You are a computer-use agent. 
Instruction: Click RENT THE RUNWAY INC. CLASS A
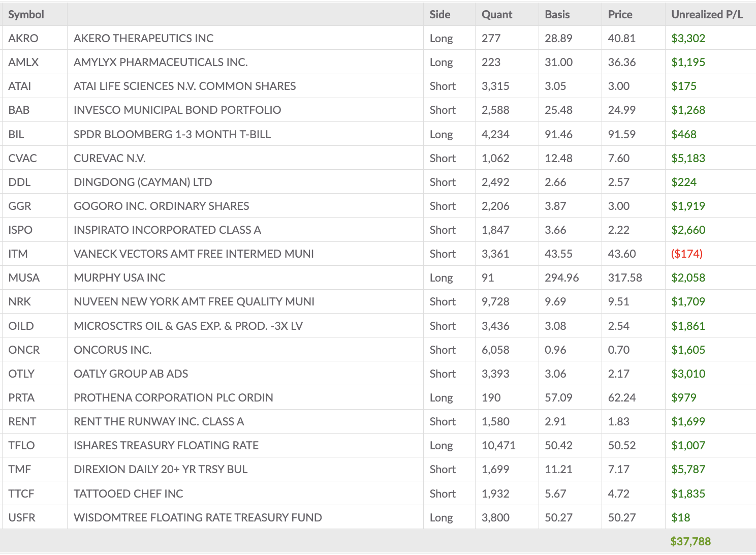[x=159, y=421]
